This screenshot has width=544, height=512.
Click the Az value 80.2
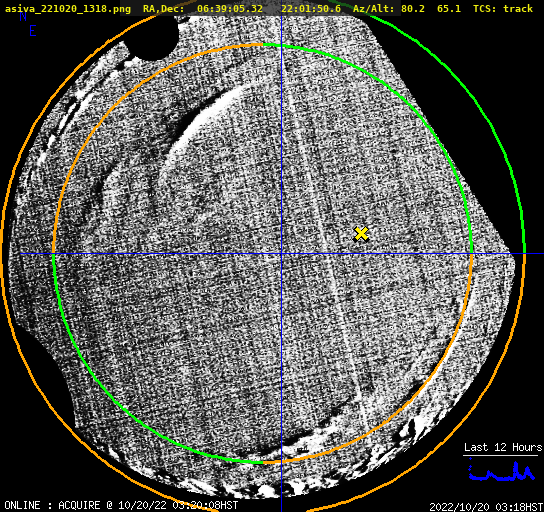click(413, 9)
